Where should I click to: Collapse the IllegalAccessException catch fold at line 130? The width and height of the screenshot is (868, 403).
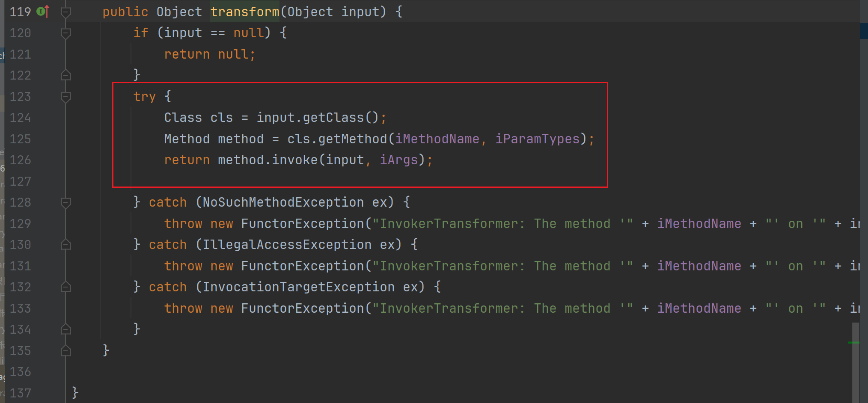pyautogui.click(x=65, y=245)
